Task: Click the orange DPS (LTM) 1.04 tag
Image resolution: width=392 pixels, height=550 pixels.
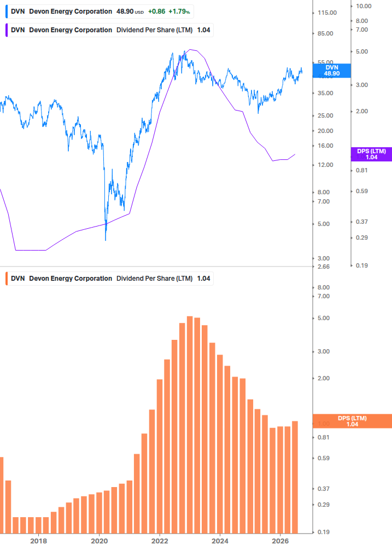Action: (x=352, y=421)
